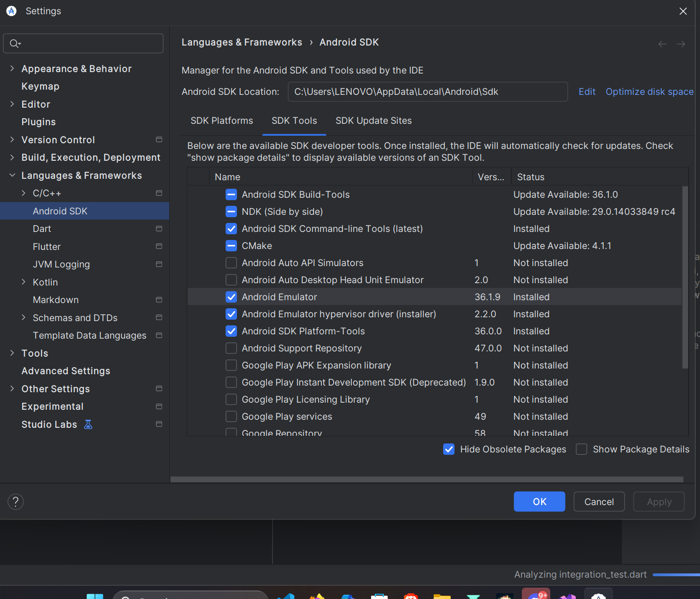This screenshot has width=700, height=599.
Task: Expand the Appearance & Behavior section
Action: tap(12, 69)
